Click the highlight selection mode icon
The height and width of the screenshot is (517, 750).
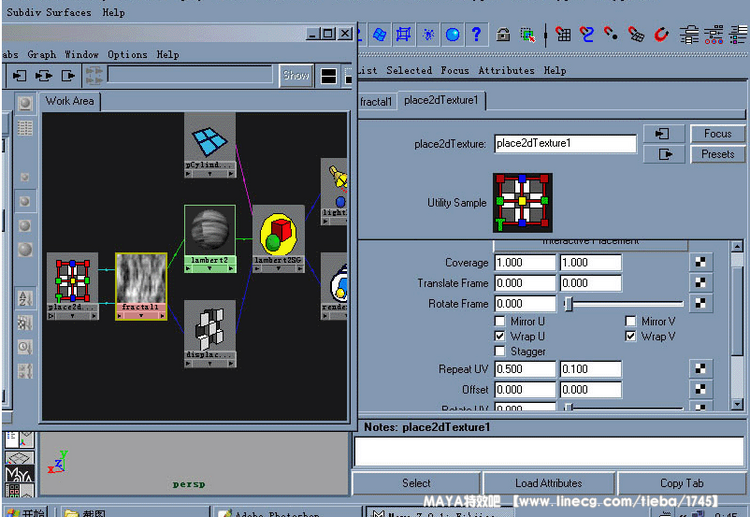pyautogui.click(x=528, y=34)
